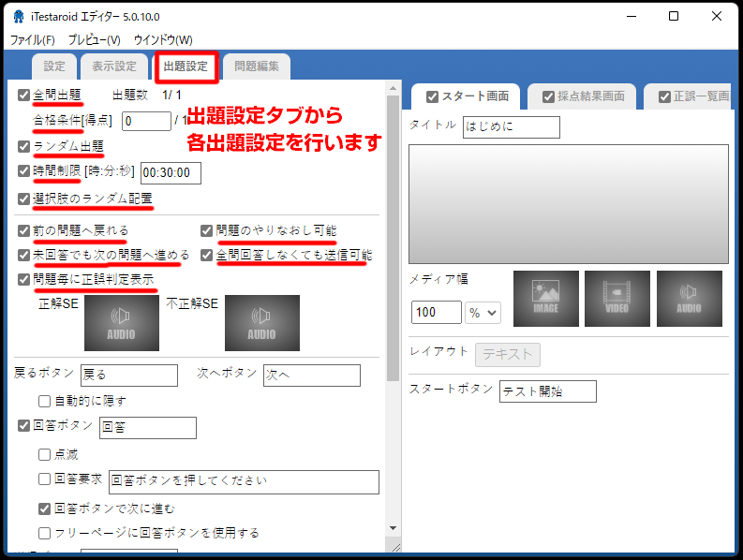Add a VIDEO to the start screen
This screenshot has width=743, height=560.
(617, 299)
